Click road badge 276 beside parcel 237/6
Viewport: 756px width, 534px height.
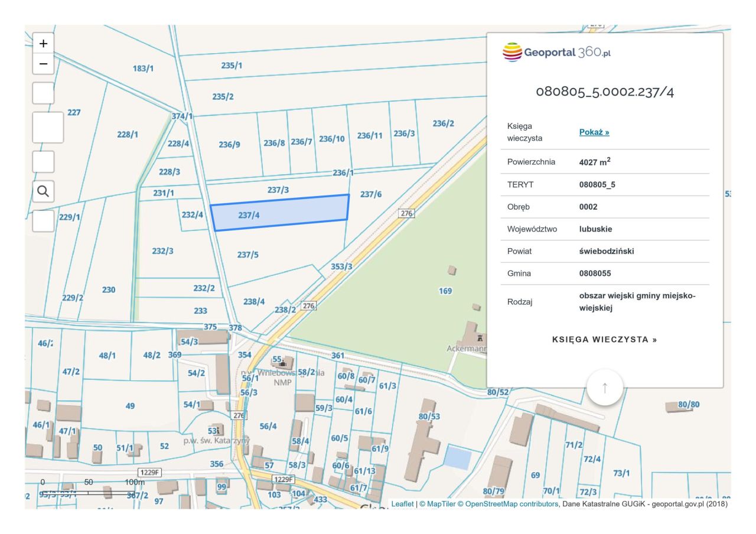pos(406,213)
